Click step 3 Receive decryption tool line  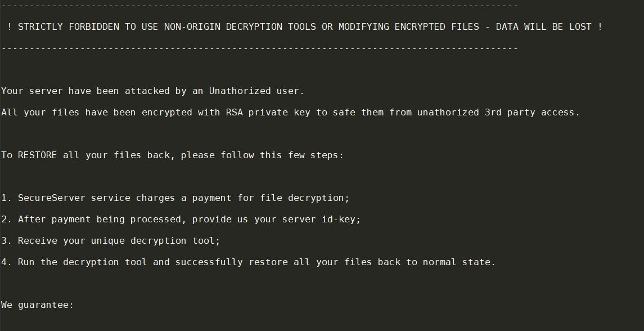110,240
